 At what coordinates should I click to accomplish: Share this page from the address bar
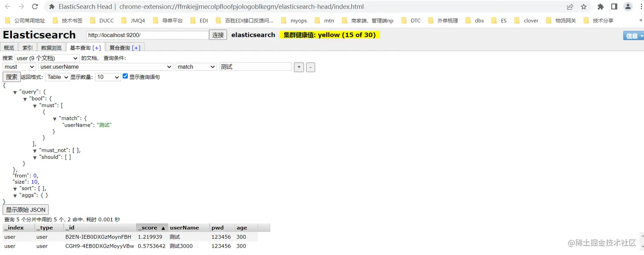point(570,7)
